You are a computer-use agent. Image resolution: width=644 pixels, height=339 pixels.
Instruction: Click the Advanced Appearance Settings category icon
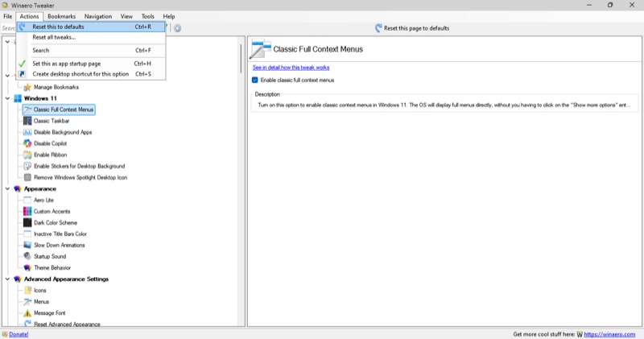tap(18, 279)
